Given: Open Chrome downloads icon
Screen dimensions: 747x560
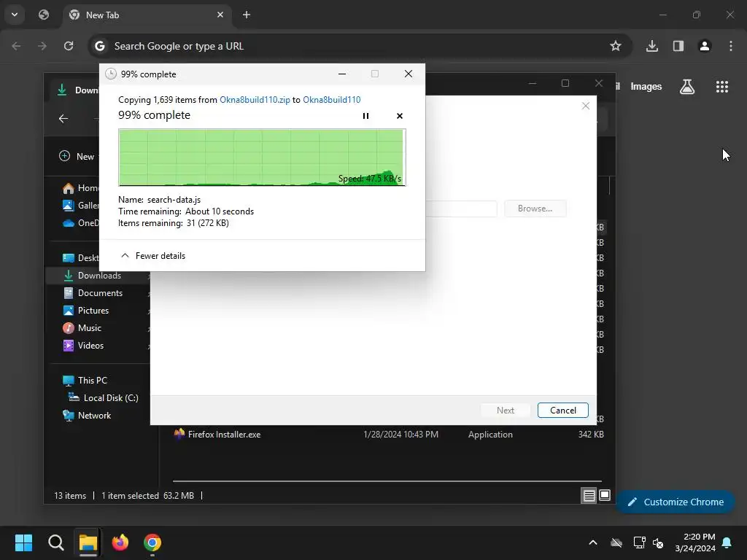Looking at the screenshot, I should tap(652, 46).
